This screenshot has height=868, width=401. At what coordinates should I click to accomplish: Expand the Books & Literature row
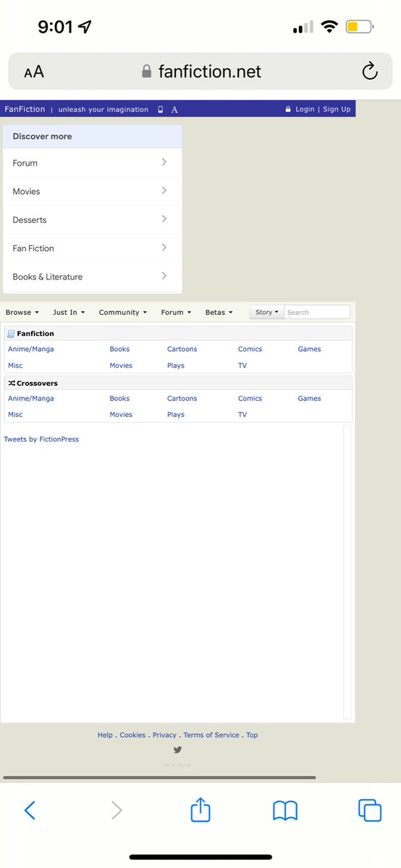93,277
